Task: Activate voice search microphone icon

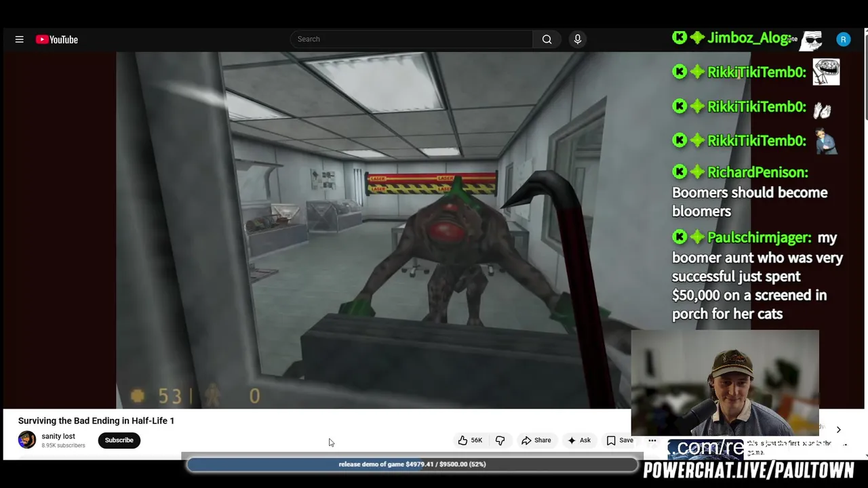Action: click(x=578, y=39)
